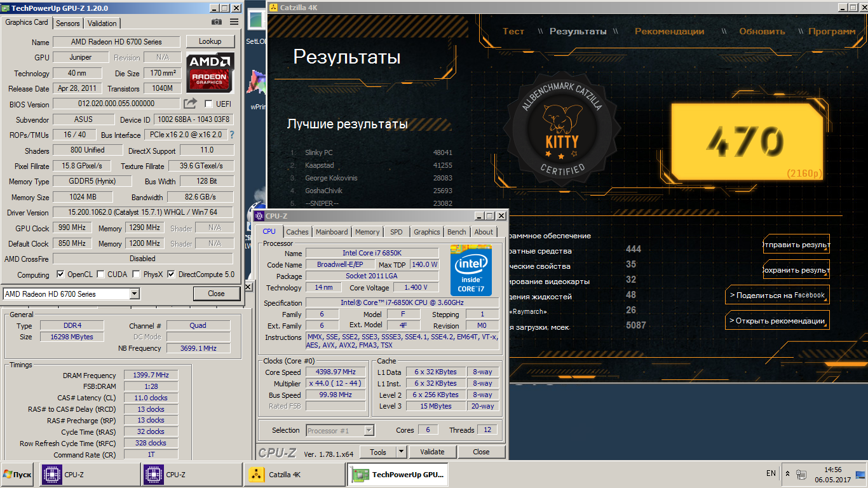
Task: Toggle the PhysX checkbox
Action: click(137, 274)
